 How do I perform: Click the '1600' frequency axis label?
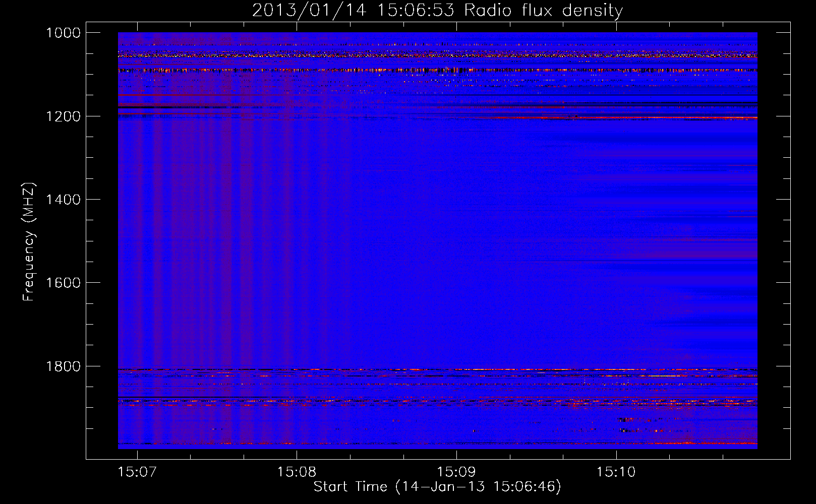(x=63, y=283)
